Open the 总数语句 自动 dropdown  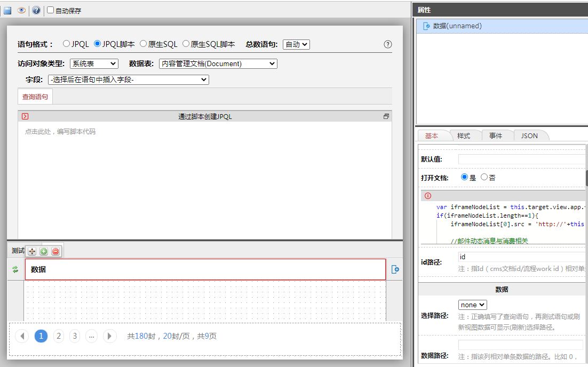coord(296,44)
